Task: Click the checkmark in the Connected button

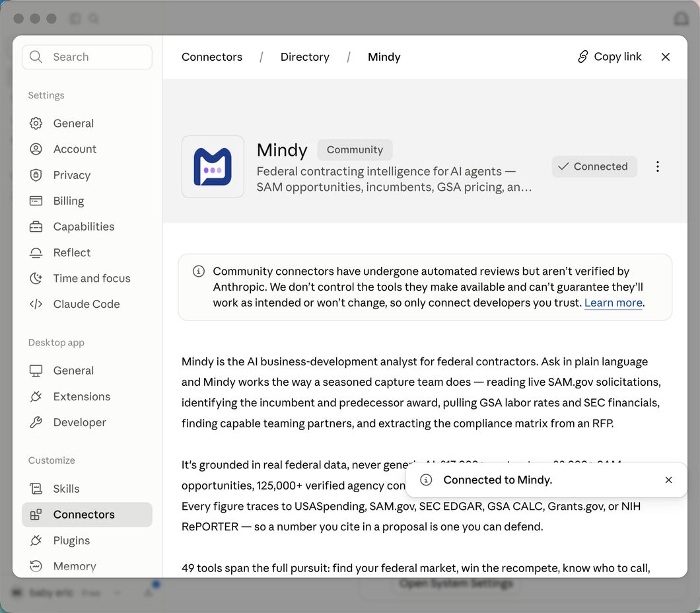Action: pyautogui.click(x=563, y=166)
